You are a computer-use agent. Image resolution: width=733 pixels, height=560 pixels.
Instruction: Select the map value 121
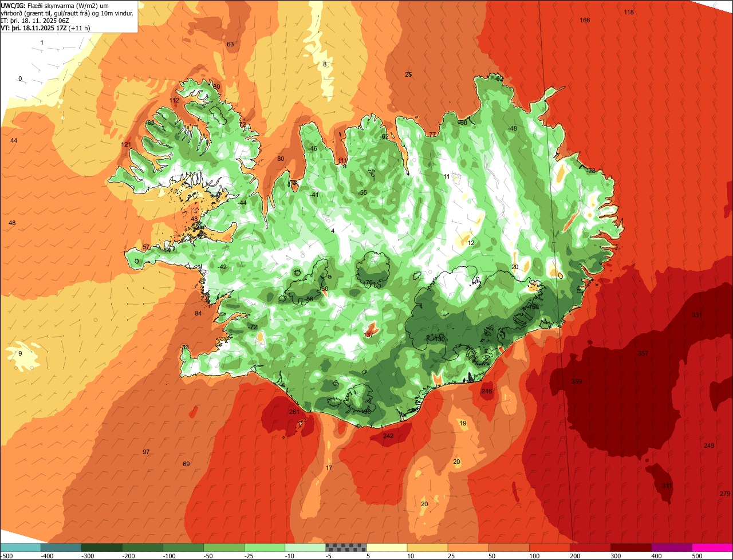[127, 144]
